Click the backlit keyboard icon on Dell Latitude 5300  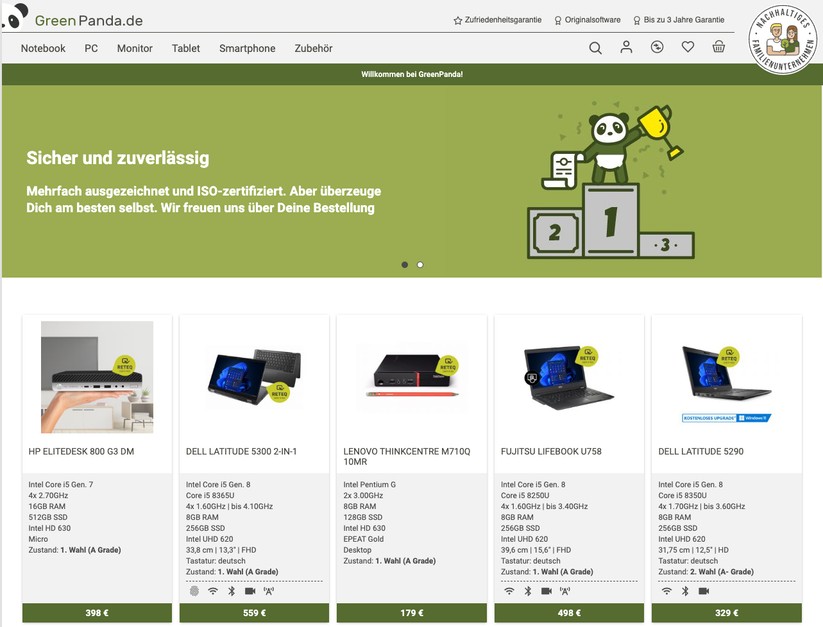(x=269, y=591)
